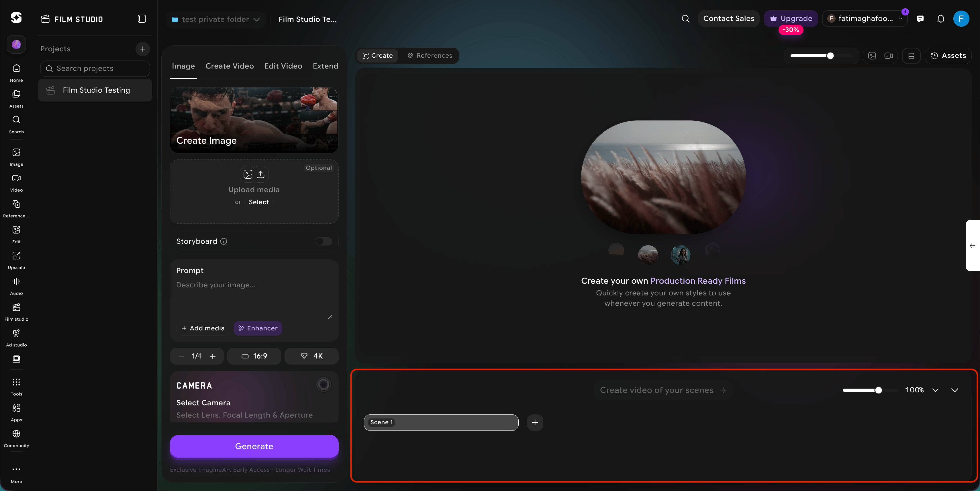Open the Audio tool in the sidebar

(x=16, y=286)
